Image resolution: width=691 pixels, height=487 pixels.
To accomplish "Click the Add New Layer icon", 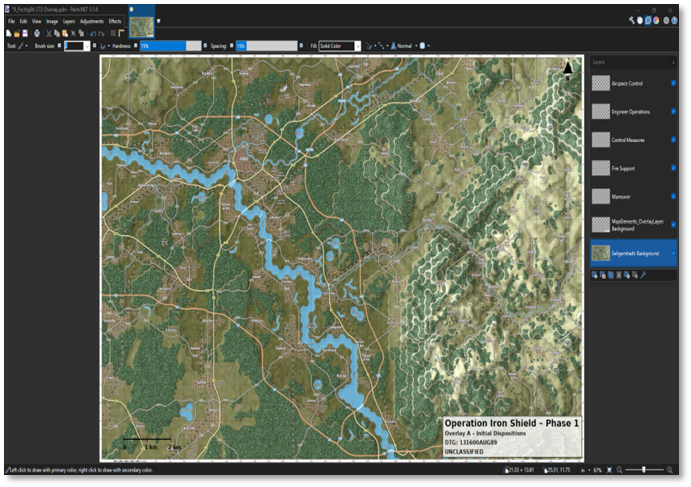I will click(x=595, y=275).
